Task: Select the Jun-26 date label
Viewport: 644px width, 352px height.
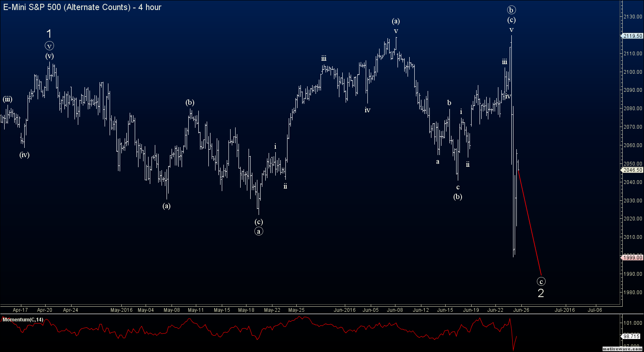Action: coord(521,311)
